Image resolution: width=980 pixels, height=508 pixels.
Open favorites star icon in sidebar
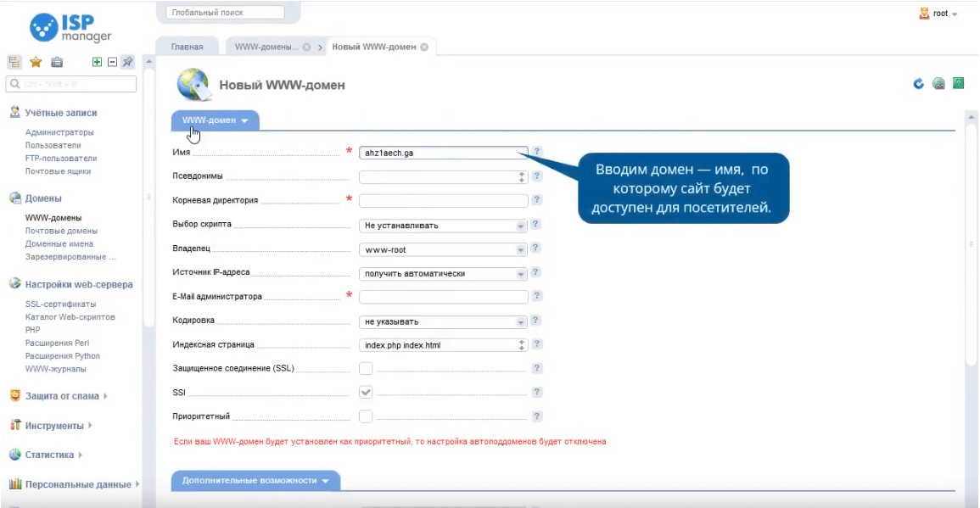36,62
